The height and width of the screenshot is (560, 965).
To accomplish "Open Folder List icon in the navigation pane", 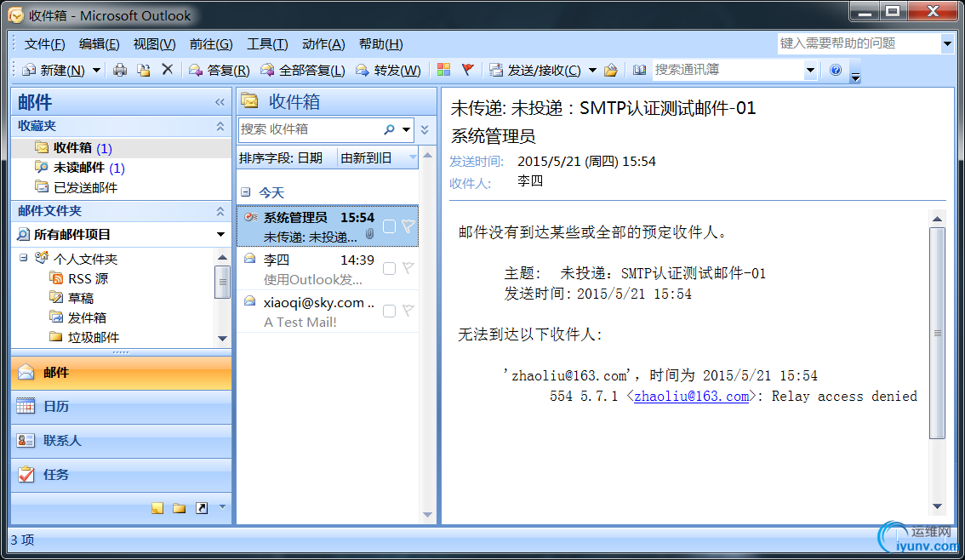I will tap(179, 508).
